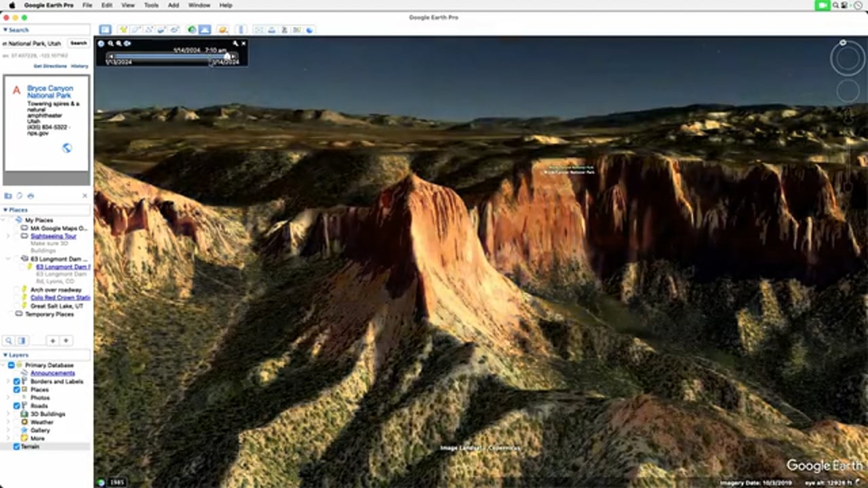Image resolution: width=868 pixels, height=488 pixels.
Task: Click the time slider thumb handle
Action: point(227,56)
